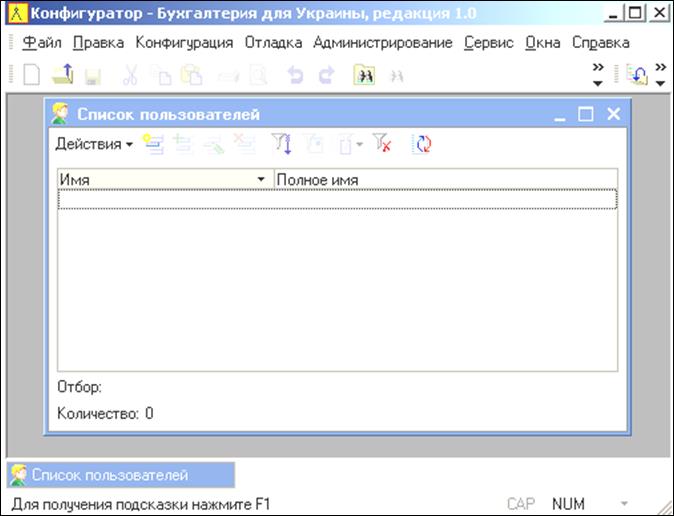
Task: Open the Администрирование menu
Action: coord(383,43)
